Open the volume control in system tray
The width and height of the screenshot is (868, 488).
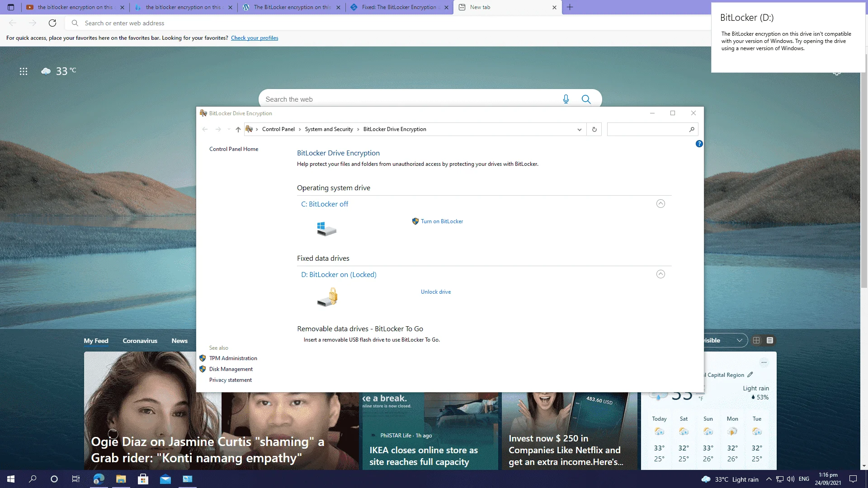(790, 479)
